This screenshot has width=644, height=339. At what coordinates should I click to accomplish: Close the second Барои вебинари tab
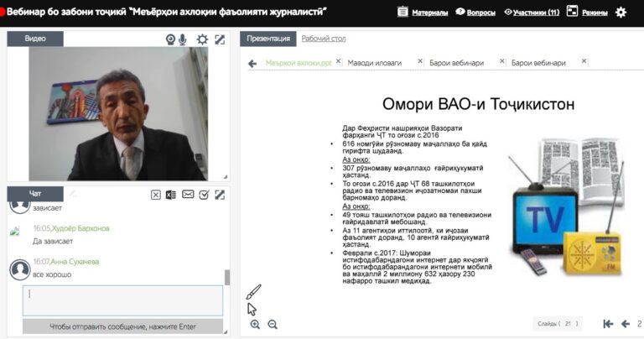click(x=584, y=61)
